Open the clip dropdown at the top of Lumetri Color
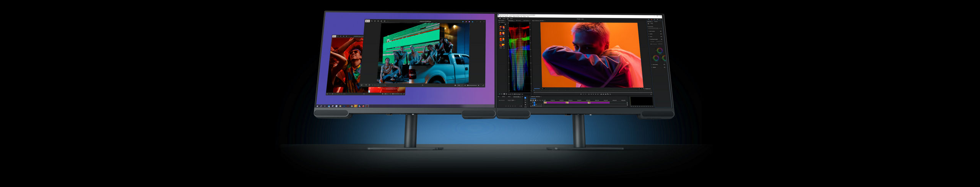 (x=653, y=28)
